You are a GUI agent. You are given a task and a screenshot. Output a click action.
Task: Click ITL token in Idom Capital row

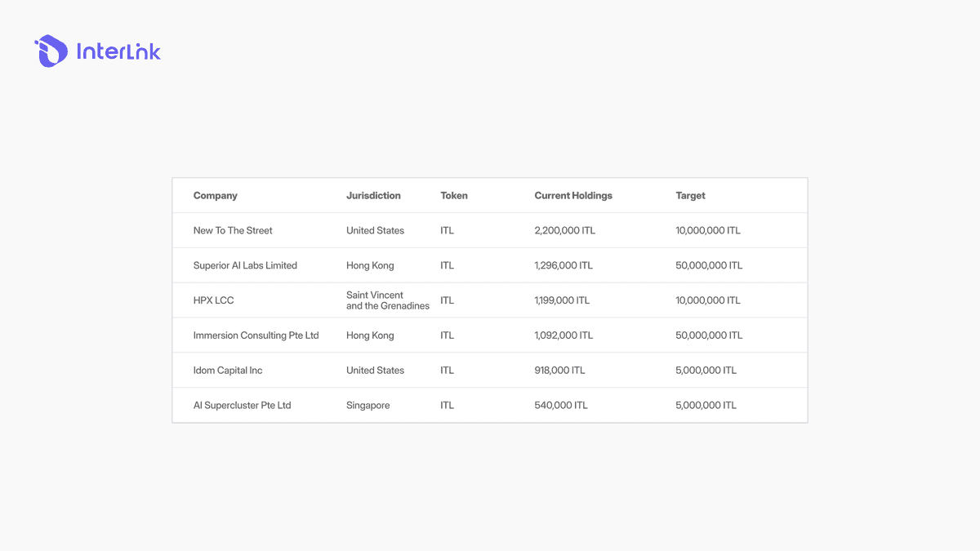(x=447, y=371)
